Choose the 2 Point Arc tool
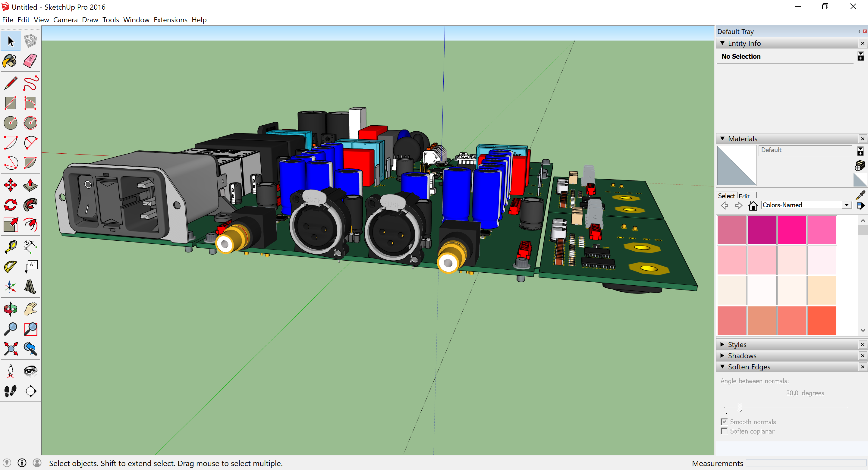Viewport: 868px width, 470px height. 30,143
